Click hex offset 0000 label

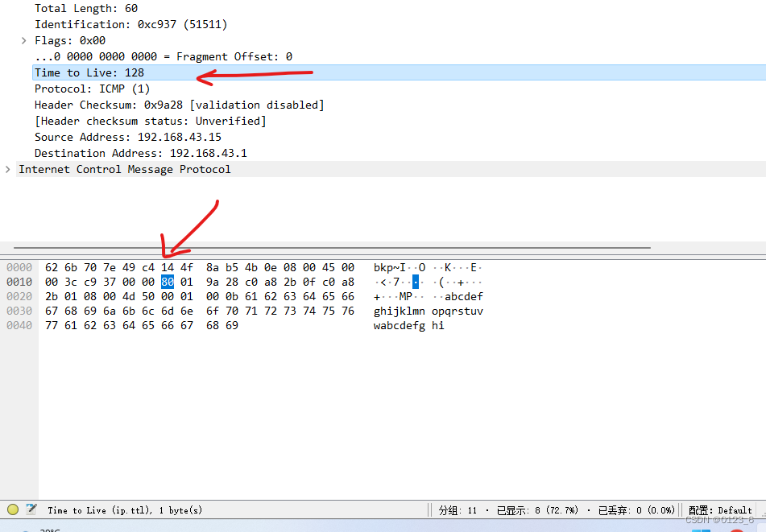pyautogui.click(x=19, y=267)
